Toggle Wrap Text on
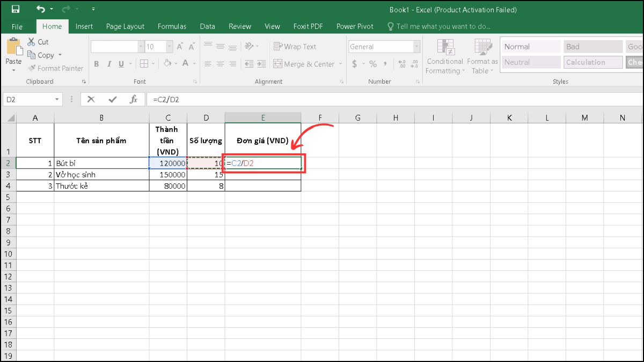This screenshot has width=644, height=362. click(x=295, y=46)
